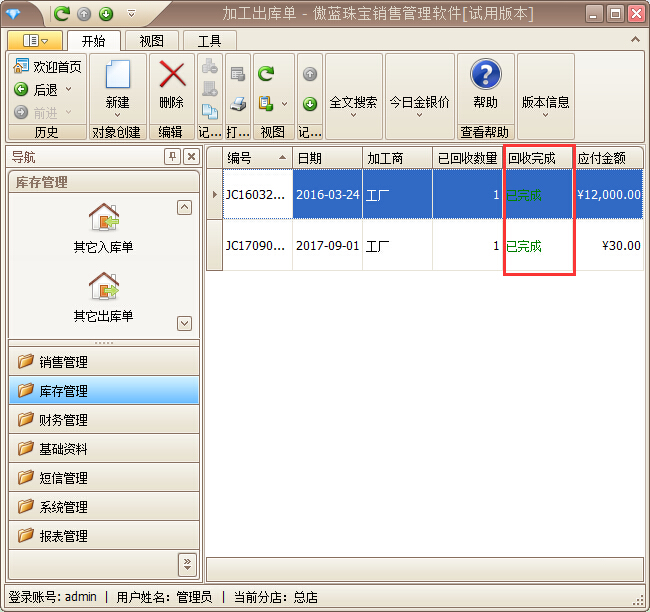This screenshot has height=612, width=650.
Task: Open 帮助 help with question mark icon
Action: coord(485,75)
